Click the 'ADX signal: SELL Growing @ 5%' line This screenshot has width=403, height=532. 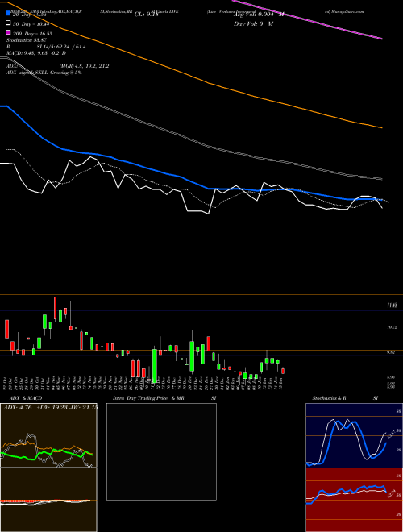[44, 73]
